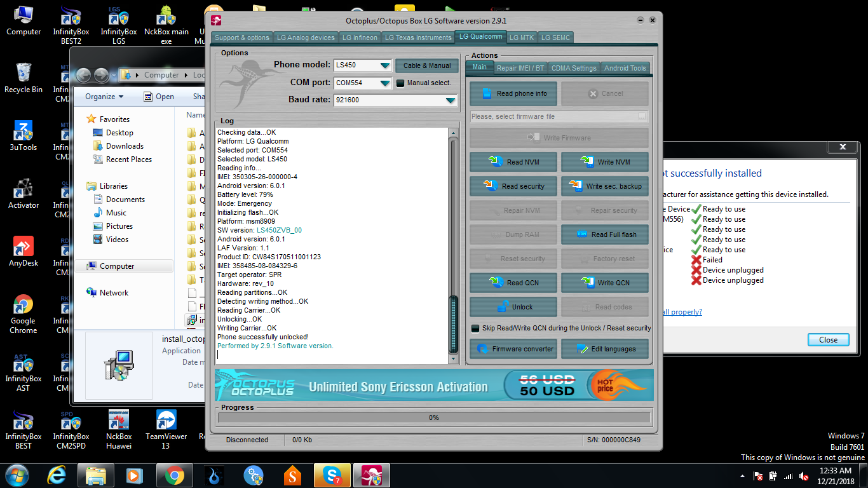
Task: Select Documents under Libraries
Action: [125, 200]
